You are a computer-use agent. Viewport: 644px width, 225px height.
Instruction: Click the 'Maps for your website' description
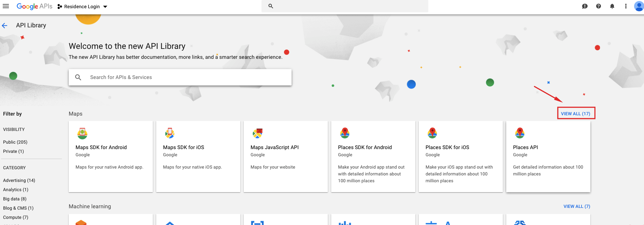coord(273,167)
